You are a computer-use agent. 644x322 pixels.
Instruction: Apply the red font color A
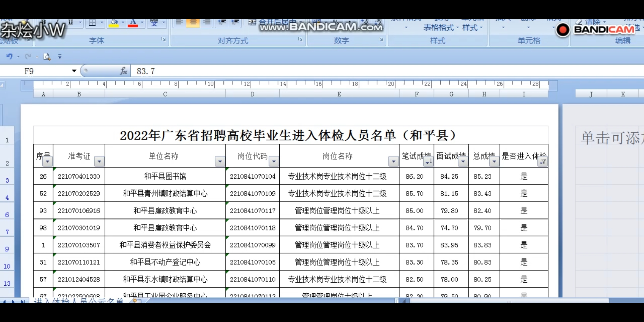click(133, 23)
